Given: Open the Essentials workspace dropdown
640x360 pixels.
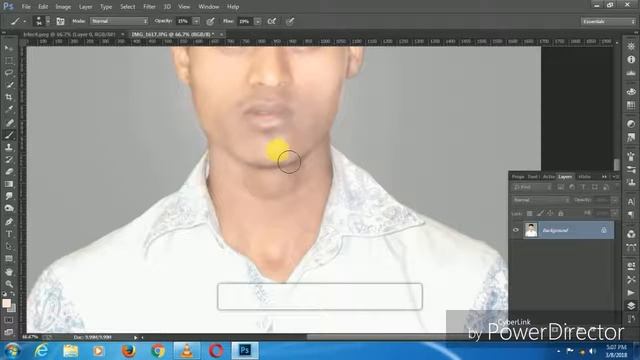Looking at the screenshot, I should click(x=608, y=21).
